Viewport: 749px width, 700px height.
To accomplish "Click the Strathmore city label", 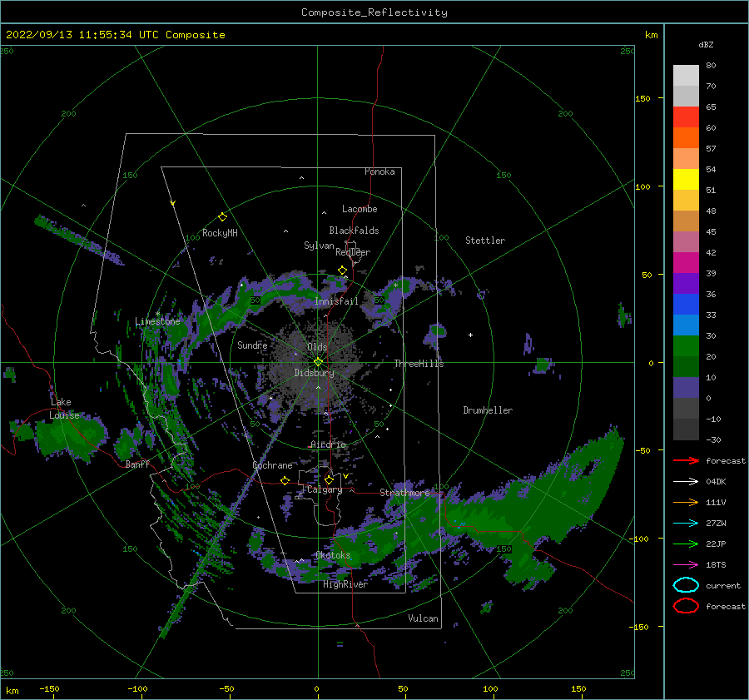I will click(x=405, y=493).
